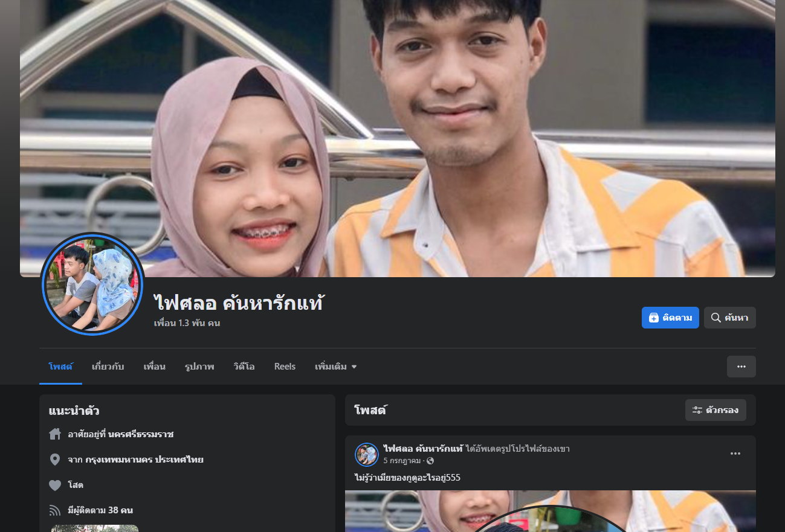Open the เพื่อน (Friends) tab
The width and height of the screenshot is (785, 532).
(x=155, y=367)
